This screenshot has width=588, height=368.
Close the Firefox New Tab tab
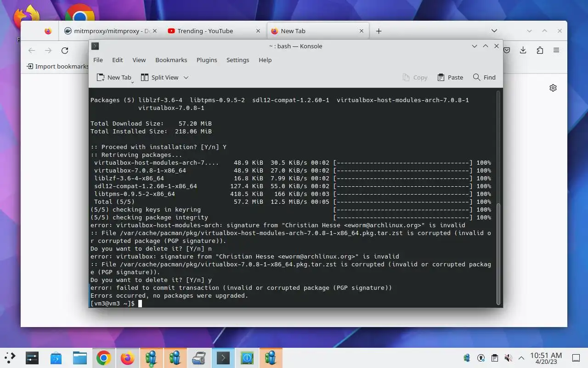pos(362,31)
